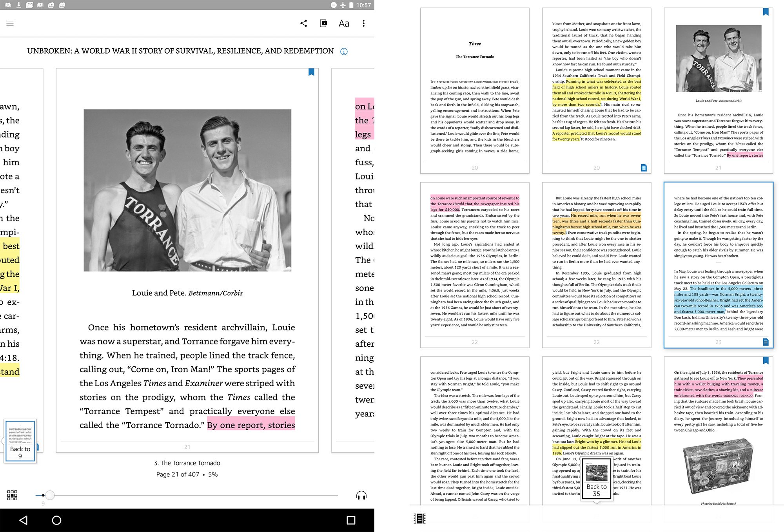Tap 'Louie and Pete. Bettmann/Corbis' caption
The height and width of the screenshot is (532, 784).
click(x=187, y=293)
